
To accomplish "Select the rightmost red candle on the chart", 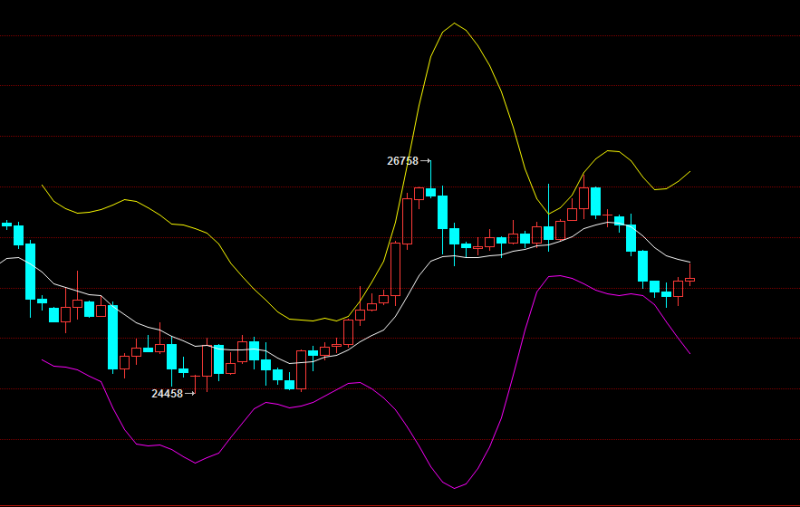I will click(690, 281).
